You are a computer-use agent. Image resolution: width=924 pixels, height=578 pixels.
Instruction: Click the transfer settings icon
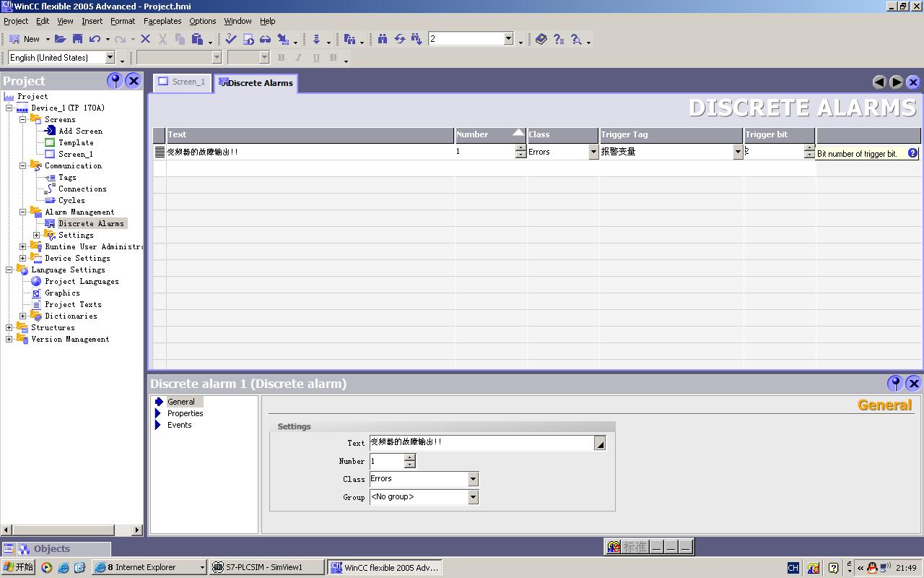click(283, 39)
